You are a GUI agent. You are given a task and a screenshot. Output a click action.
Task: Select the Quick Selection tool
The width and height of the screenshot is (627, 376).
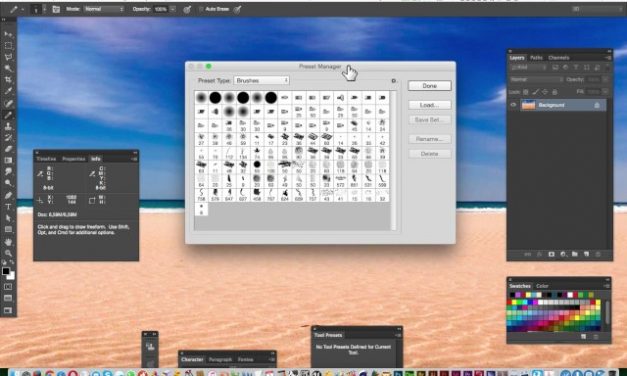coord(8,68)
